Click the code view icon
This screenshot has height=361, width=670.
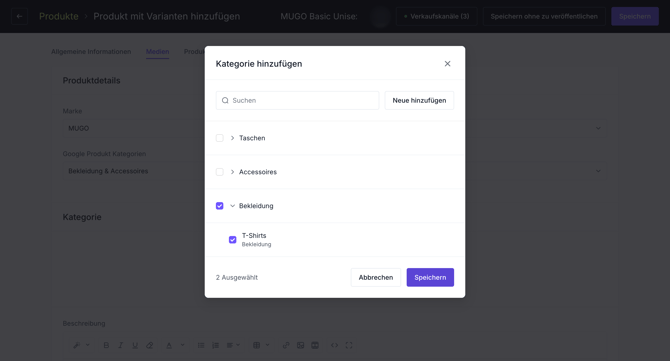tap(334, 345)
